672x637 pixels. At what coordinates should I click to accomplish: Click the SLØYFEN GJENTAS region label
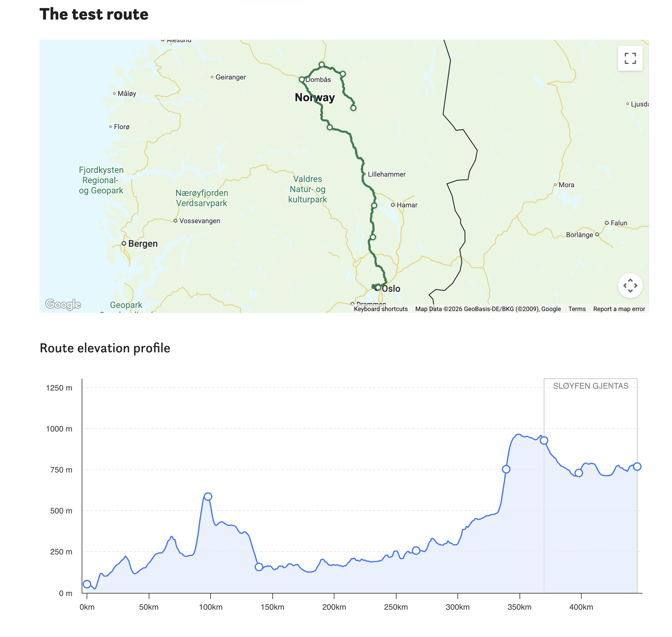[590, 386]
